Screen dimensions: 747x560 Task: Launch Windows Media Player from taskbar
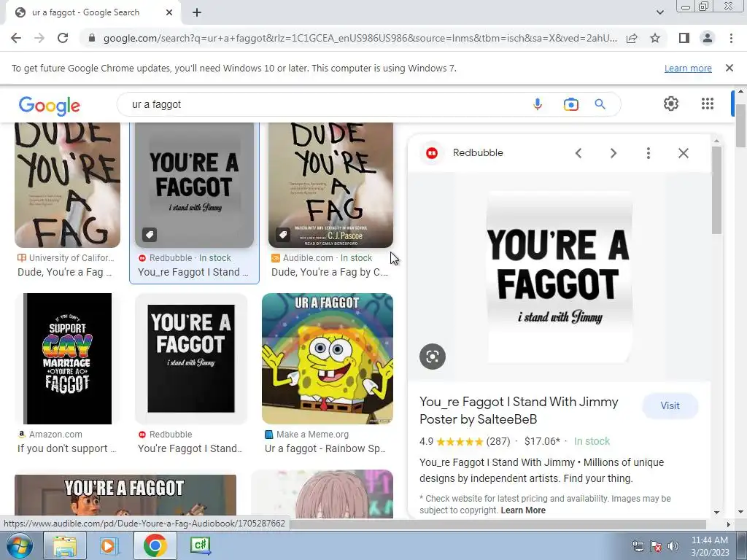(x=109, y=545)
